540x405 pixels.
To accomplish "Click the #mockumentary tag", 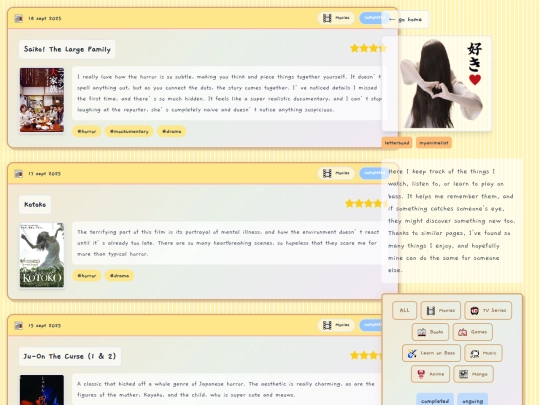I will (129, 131).
